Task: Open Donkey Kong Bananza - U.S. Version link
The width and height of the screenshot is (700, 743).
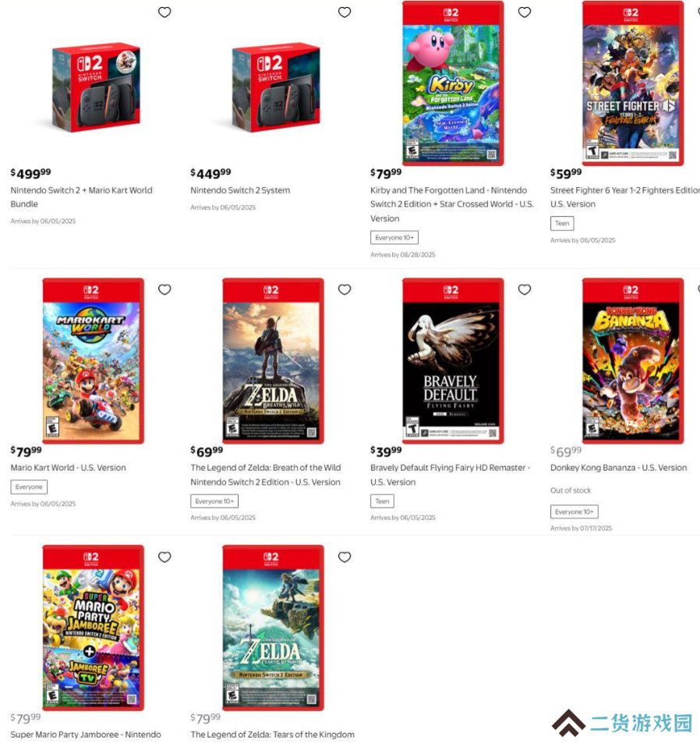Action: 618,468
